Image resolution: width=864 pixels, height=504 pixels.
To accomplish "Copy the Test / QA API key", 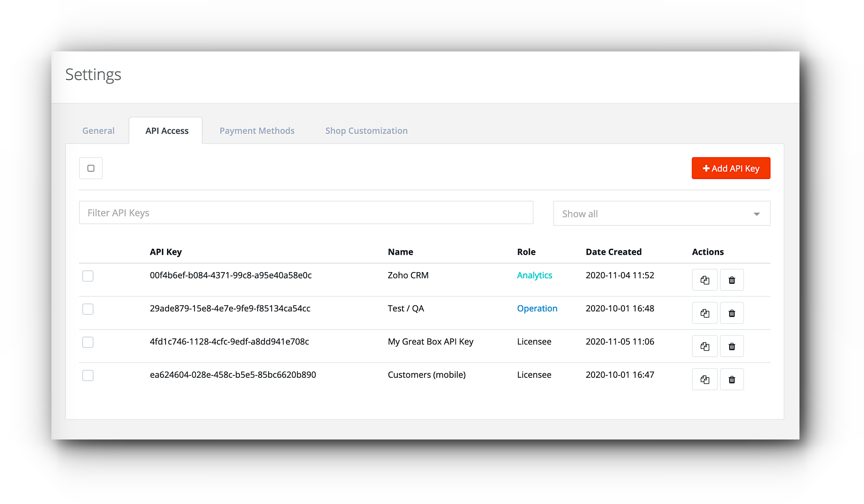I will pos(705,313).
